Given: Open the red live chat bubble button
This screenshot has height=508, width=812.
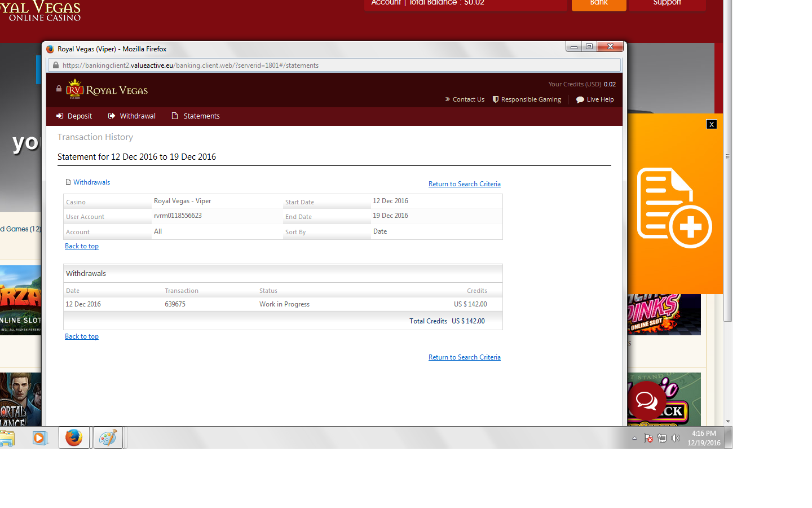Looking at the screenshot, I should 647,400.
